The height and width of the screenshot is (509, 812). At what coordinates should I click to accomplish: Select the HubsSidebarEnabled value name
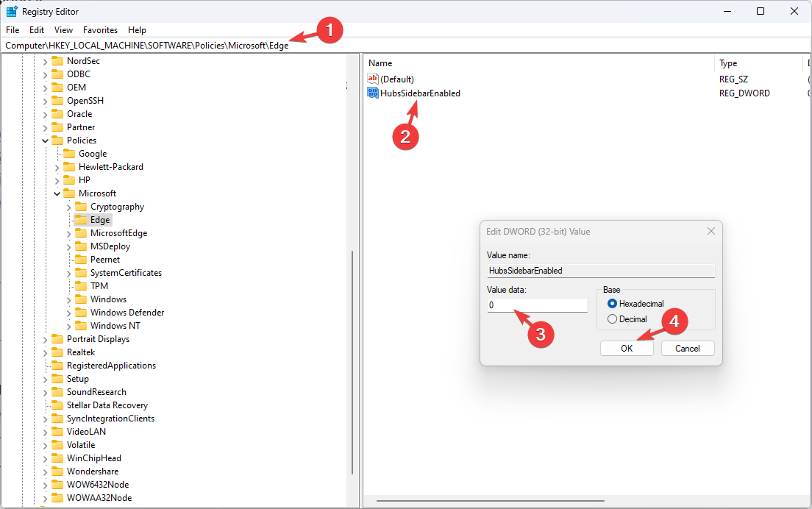click(x=420, y=93)
